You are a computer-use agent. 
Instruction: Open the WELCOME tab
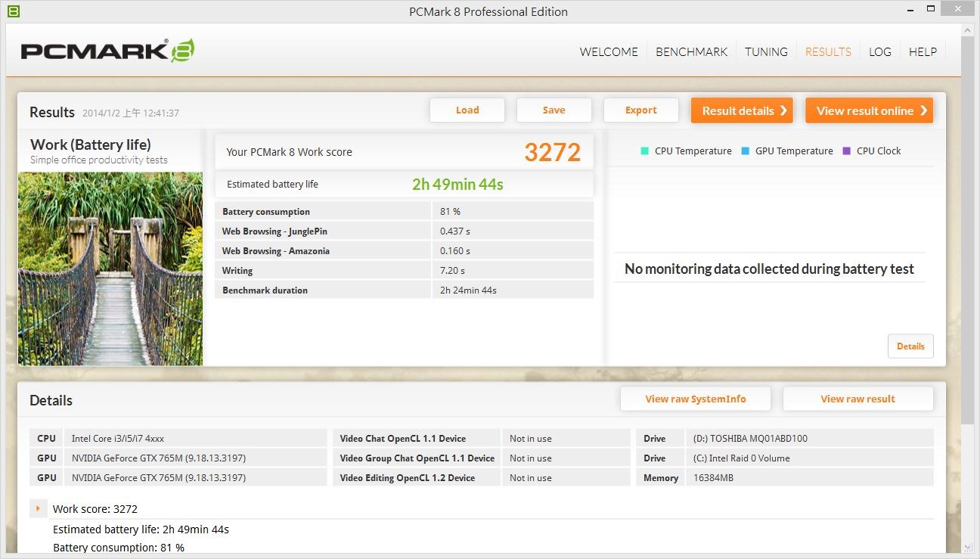pyautogui.click(x=609, y=51)
